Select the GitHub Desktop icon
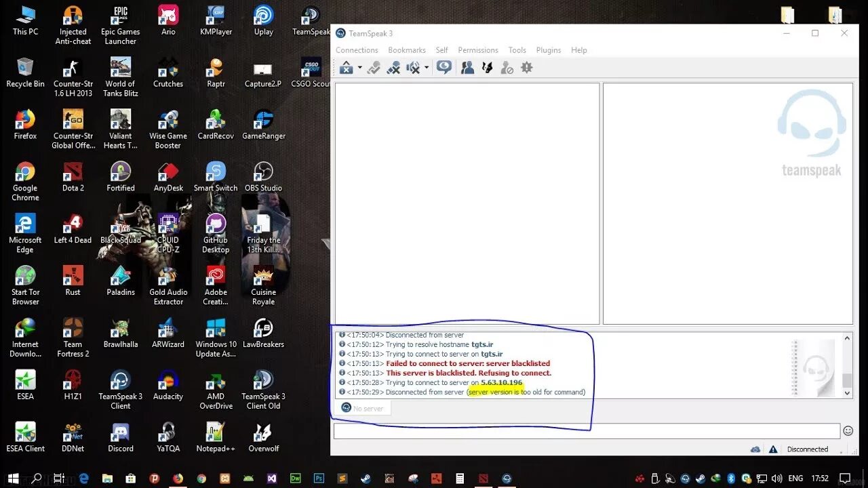Viewport: 868px width, 488px height. click(216, 234)
